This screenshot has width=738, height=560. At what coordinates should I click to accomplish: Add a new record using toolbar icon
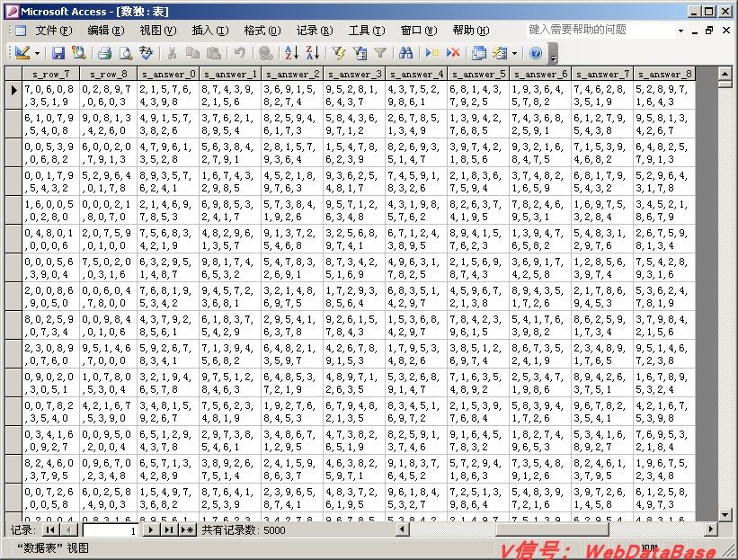point(431,53)
